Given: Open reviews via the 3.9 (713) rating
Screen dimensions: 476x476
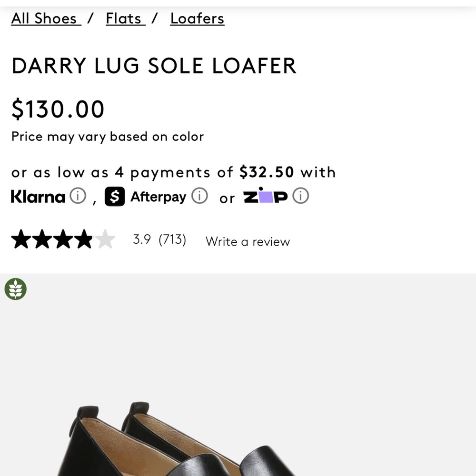Looking at the screenshot, I should tap(159, 239).
